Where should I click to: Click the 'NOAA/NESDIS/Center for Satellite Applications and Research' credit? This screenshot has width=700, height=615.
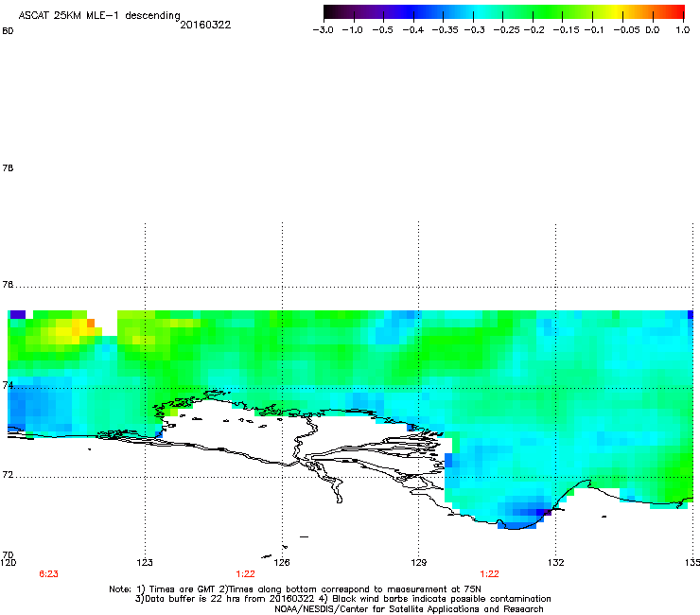[x=409, y=609]
